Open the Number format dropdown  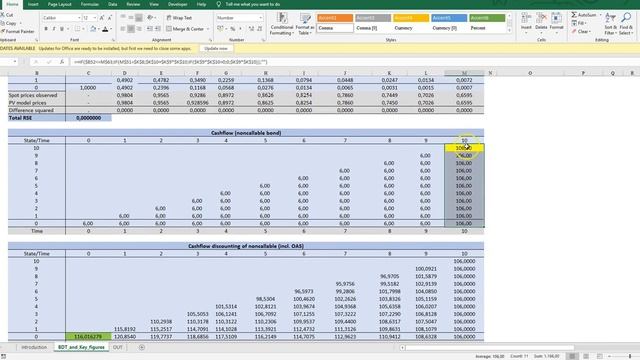(260, 18)
